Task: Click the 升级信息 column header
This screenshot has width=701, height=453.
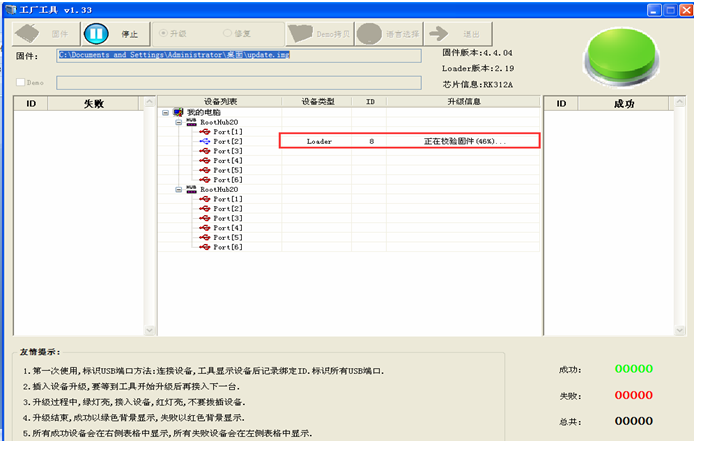Action: pyautogui.click(x=465, y=102)
